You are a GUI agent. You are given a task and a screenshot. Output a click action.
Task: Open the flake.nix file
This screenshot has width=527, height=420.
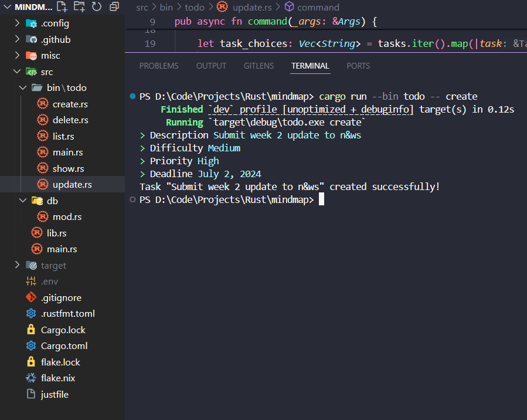[58, 378]
